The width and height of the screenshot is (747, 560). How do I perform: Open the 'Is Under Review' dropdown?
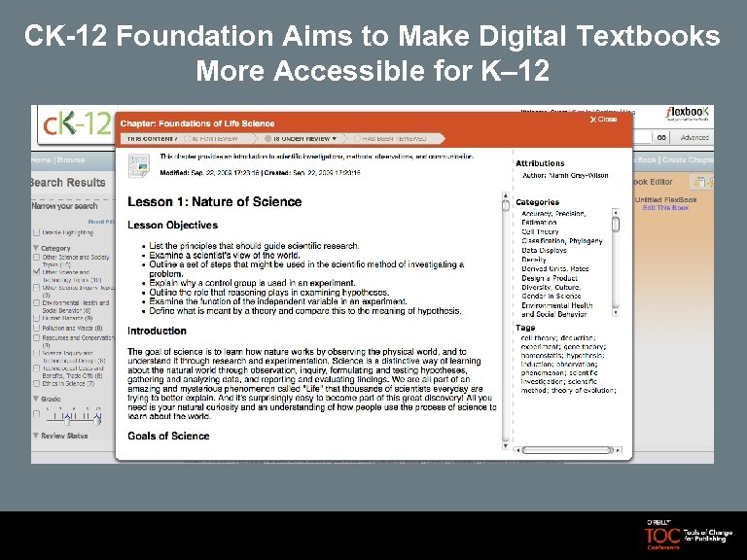(302, 139)
